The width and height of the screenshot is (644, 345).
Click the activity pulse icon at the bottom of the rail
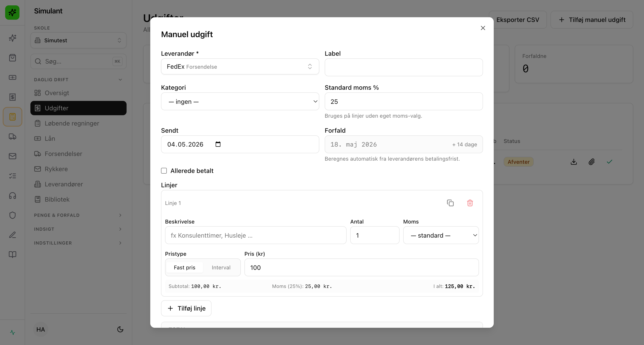(x=13, y=332)
